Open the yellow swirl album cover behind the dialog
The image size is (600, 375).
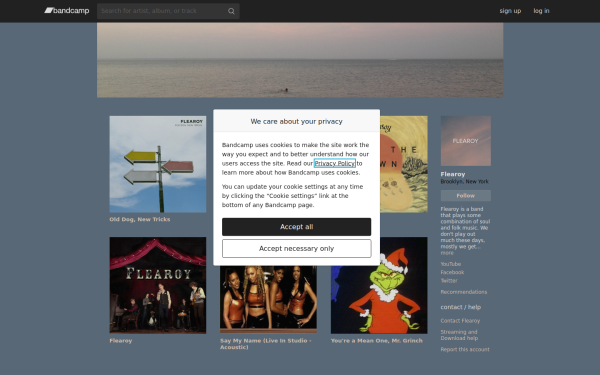[x=404, y=164]
